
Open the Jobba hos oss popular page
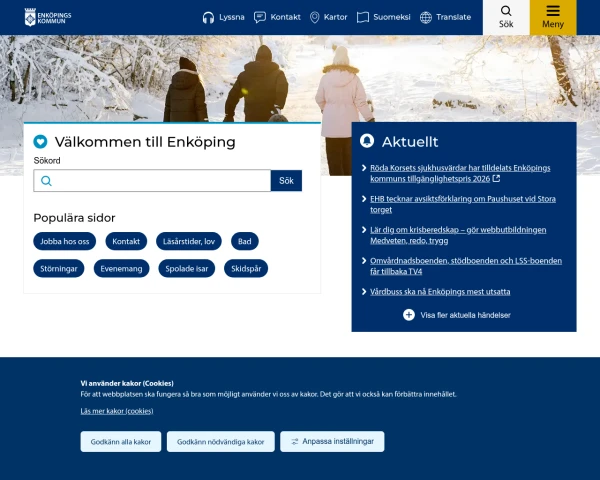tap(65, 241)
